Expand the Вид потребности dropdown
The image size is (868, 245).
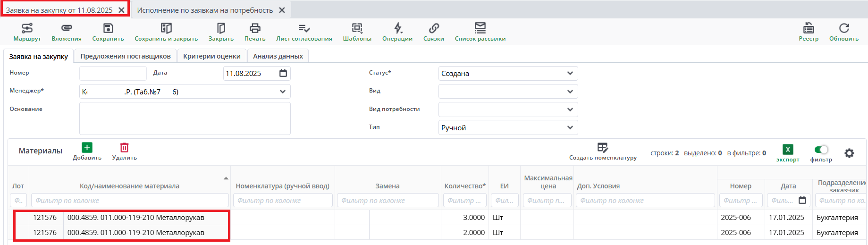coord(570,110)
